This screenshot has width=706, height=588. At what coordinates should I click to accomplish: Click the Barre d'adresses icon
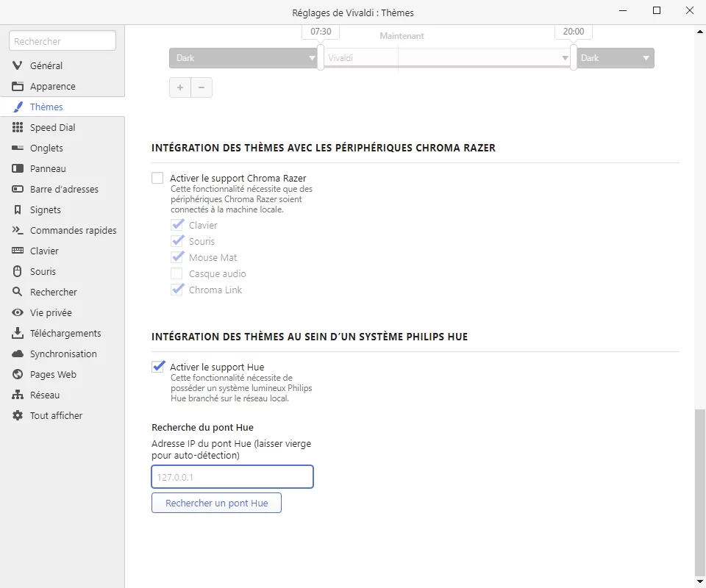(18, 190)
